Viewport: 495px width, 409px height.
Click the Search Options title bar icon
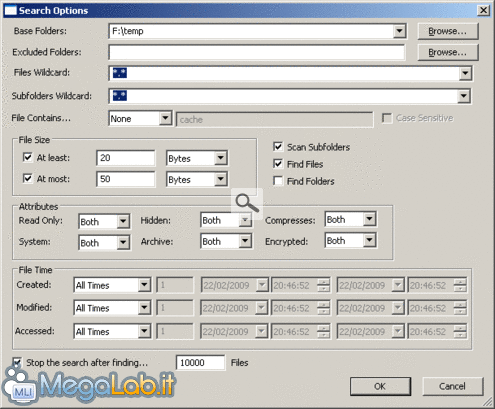pyautogui.click(x=10, y=10)
